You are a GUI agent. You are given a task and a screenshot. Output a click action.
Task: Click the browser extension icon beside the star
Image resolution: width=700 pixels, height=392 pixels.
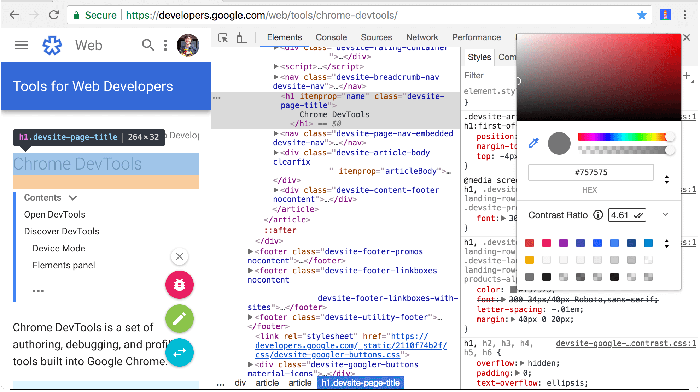point(665,15)
